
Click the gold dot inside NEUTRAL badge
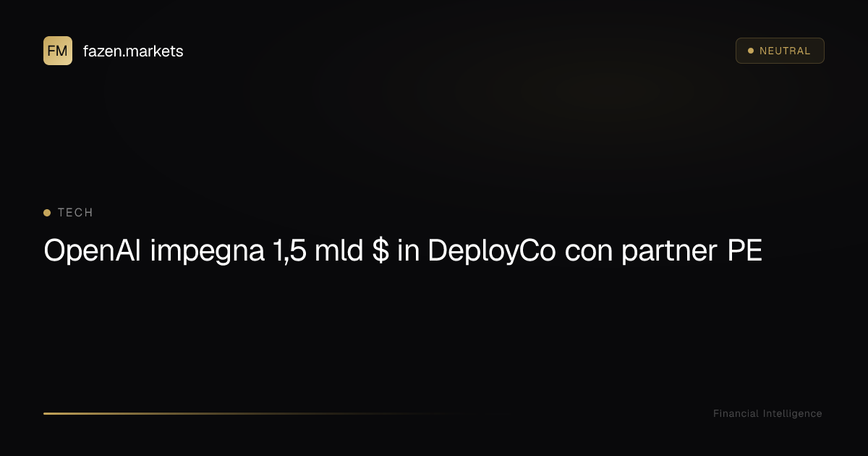751,51
